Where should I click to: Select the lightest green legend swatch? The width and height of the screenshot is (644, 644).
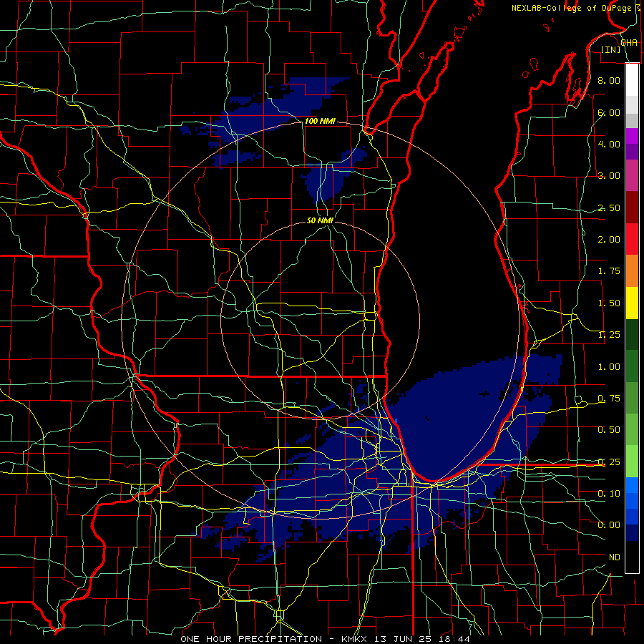(x=632, y=462)
